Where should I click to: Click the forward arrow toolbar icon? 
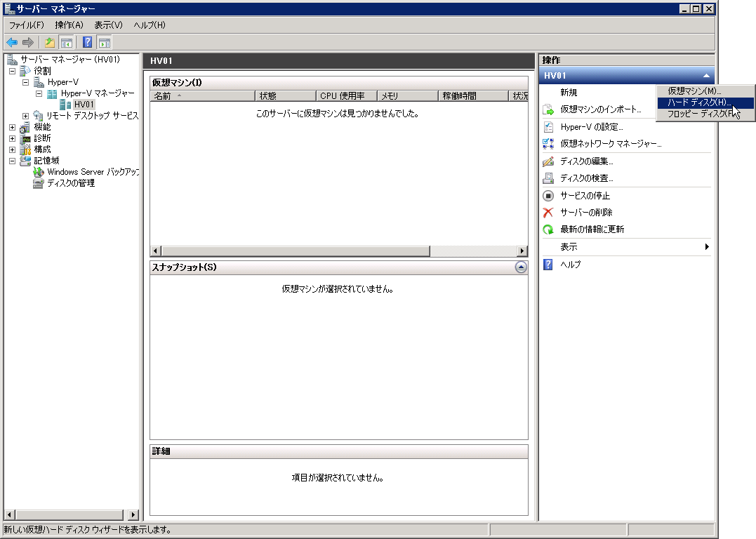tap(28, 42)
